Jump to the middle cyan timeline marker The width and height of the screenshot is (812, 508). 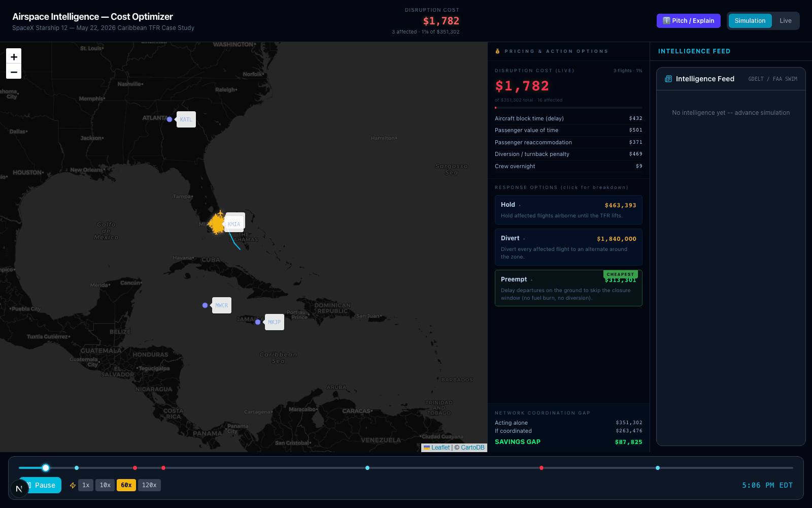[x=367, y=468]
